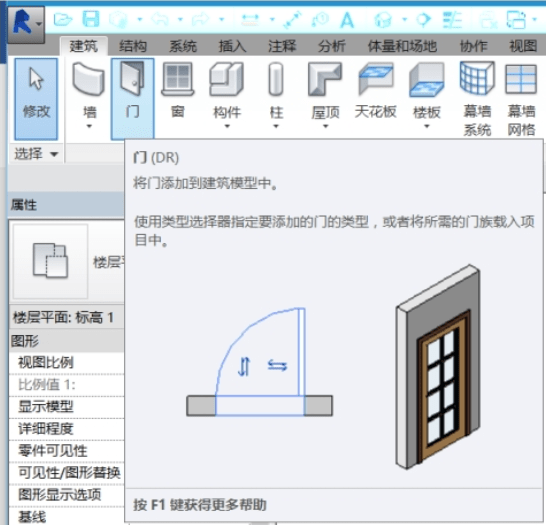
Task: Select the 天花板 (Ceiling) tool
Action: tap(376, 92)
